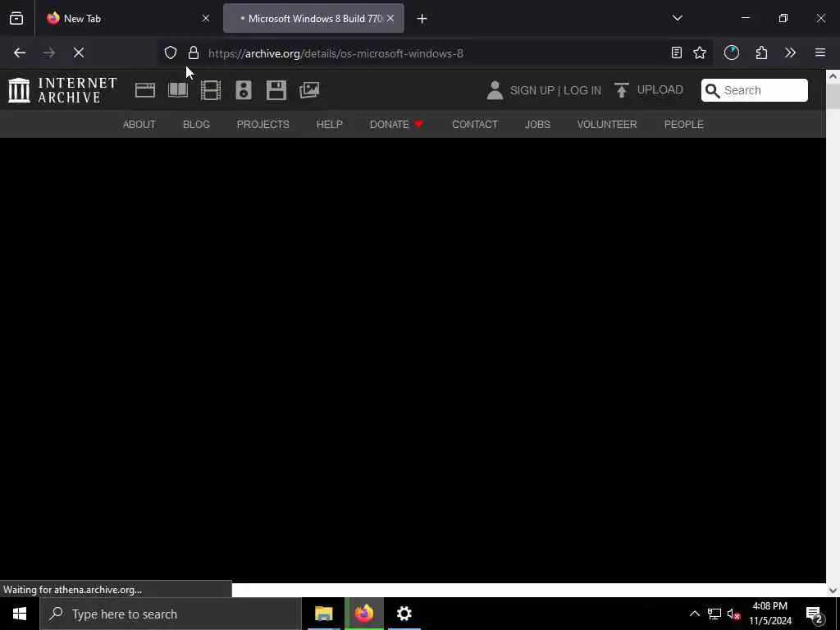Open the JOBS link
This screenshot has width=840, height=630.
pos(537,125)
